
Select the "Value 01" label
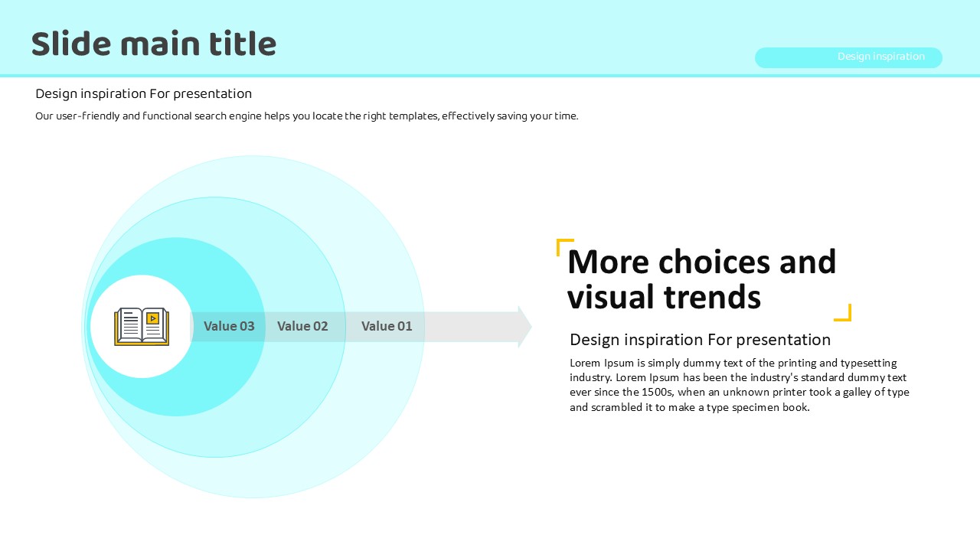pyautogui.click(x=387, y=326)
